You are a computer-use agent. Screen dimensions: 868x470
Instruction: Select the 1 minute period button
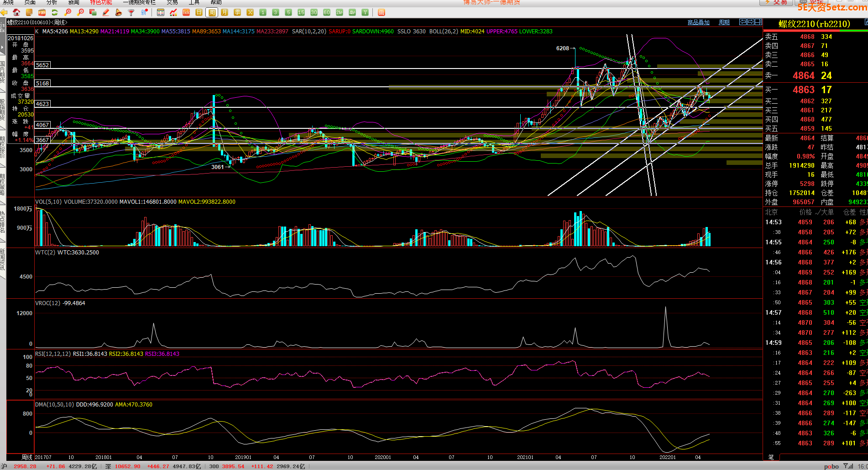[x=263, y=12]
